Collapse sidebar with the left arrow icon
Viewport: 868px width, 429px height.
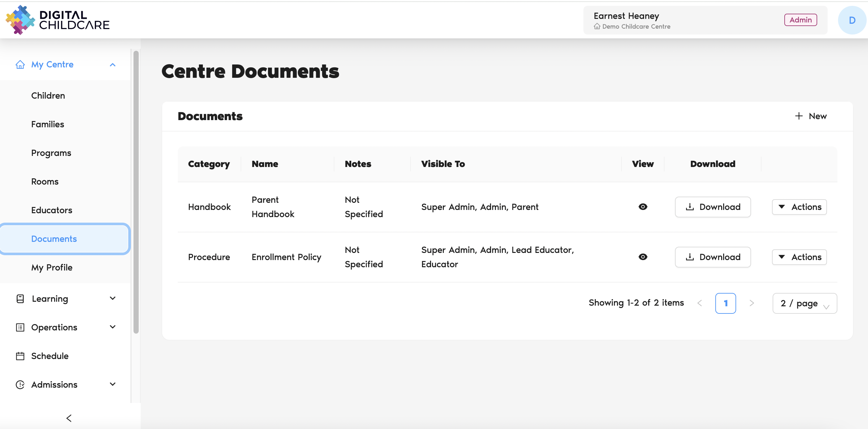[x=69, y=418]
